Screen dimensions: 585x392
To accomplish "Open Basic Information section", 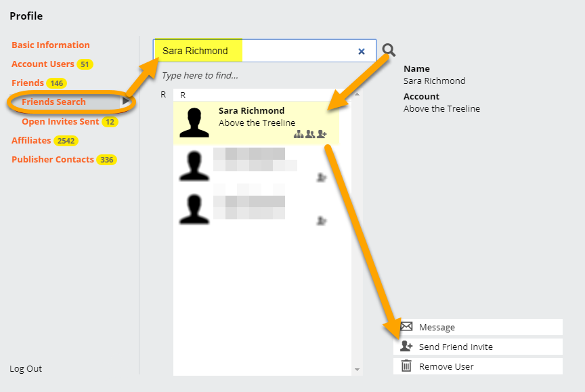I will click(51, 45).
